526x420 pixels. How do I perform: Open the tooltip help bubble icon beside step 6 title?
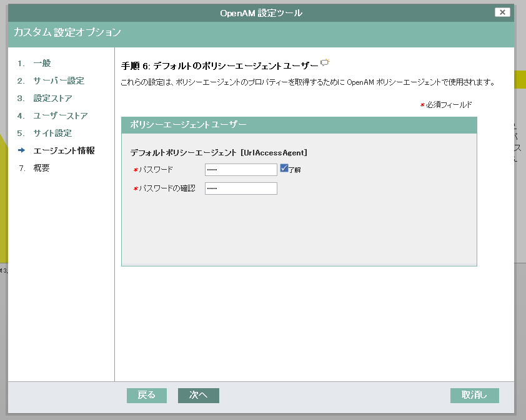324,62
